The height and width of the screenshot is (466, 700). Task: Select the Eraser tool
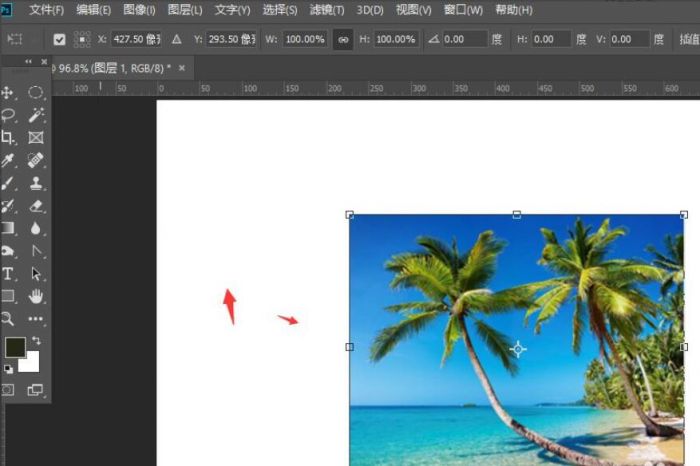36,206
